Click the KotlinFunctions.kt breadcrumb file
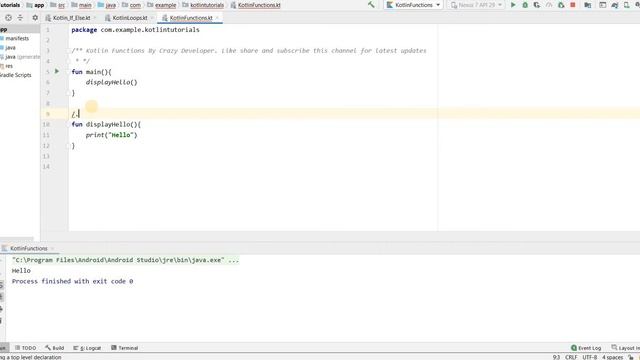 pos(256,5)
